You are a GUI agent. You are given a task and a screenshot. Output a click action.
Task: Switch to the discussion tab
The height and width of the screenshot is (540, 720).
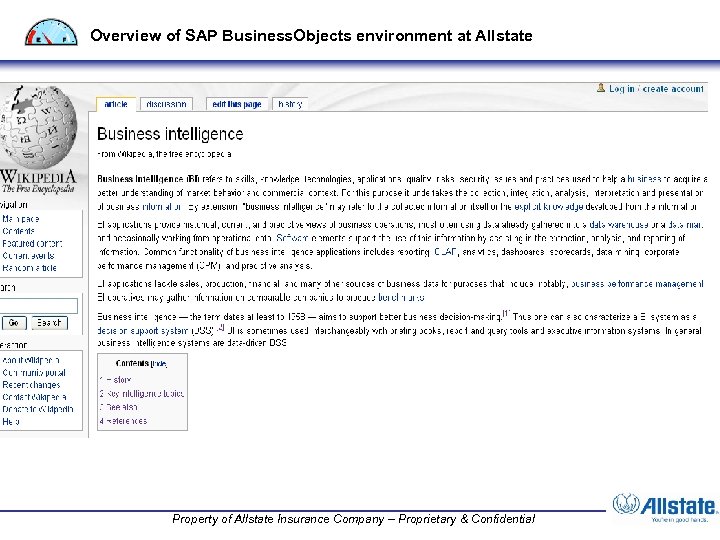click(166, 104)
